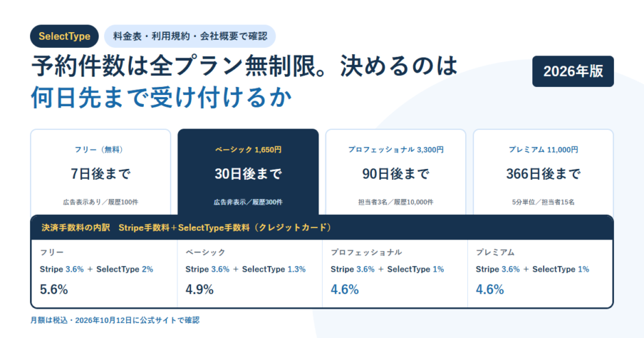Click footnote 月額は税込・2026年10月12日に公式サイトで確認
Image resolution: width=644 pixels, height=338 pixels.
pos(115,320)
